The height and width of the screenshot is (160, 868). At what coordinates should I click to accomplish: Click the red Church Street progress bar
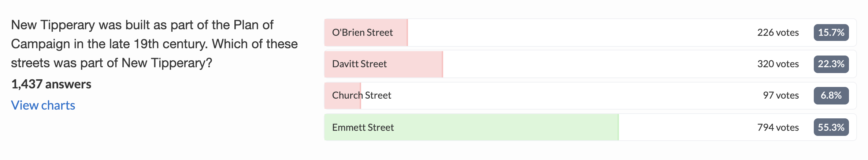343,95
